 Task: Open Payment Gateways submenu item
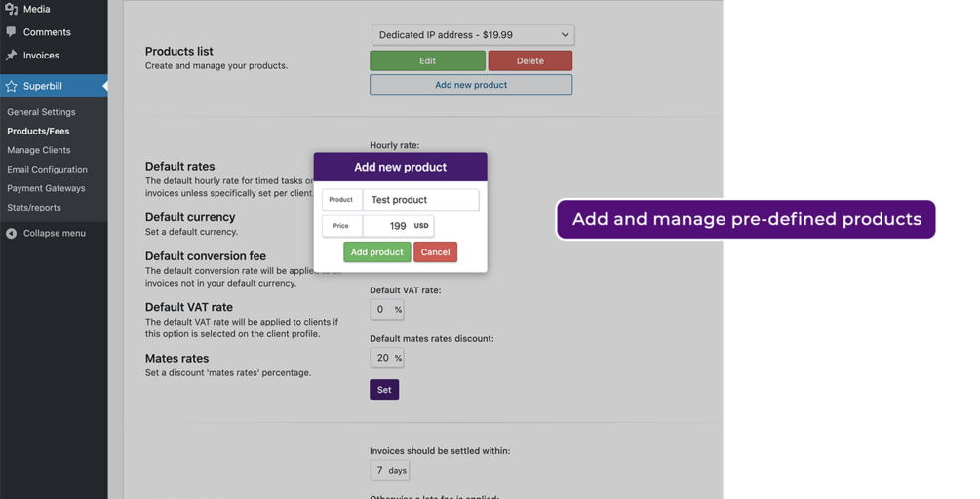point(46,188)
